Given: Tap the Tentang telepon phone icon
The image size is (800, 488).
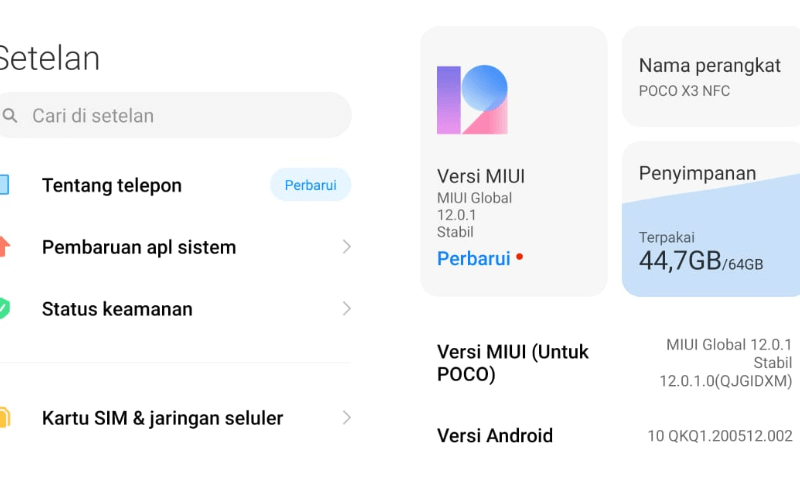Looking at the screenshot, I should click(x=4, y=185).
